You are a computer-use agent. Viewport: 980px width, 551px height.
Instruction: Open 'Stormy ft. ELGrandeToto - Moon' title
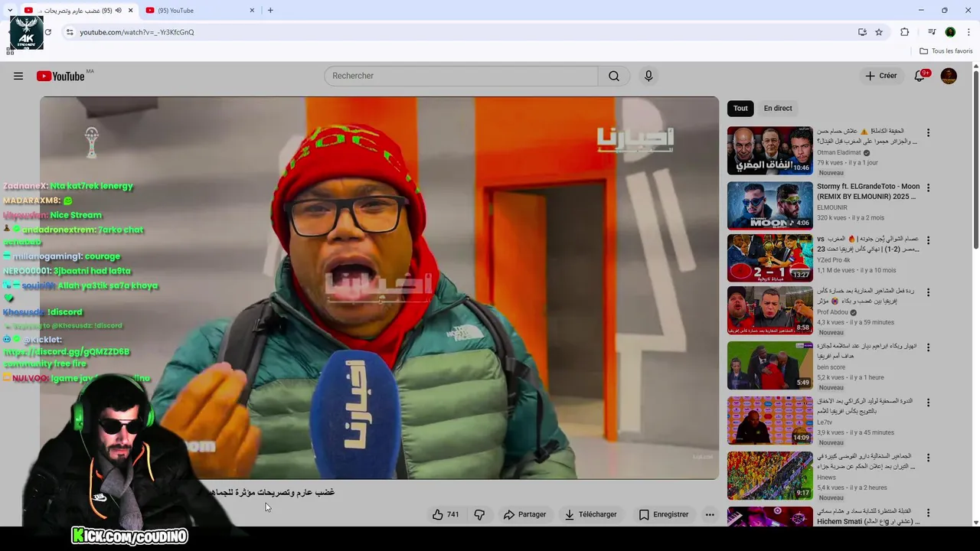pyautogui.click(x=868, y=191)
